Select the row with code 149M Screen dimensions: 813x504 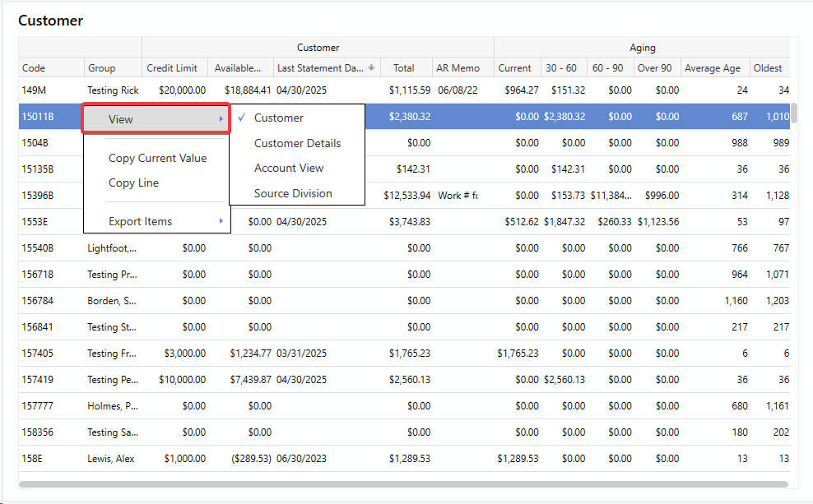(34, 90)
